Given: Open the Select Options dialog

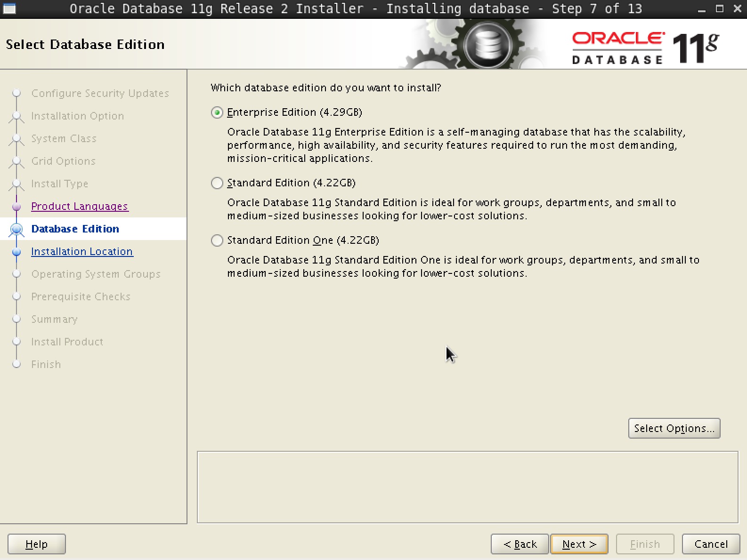Looking at the screenshot, I should (x=674, y=428).
